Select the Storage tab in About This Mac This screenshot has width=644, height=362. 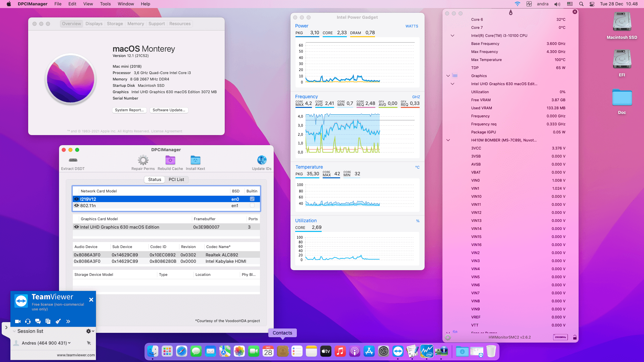115,24
